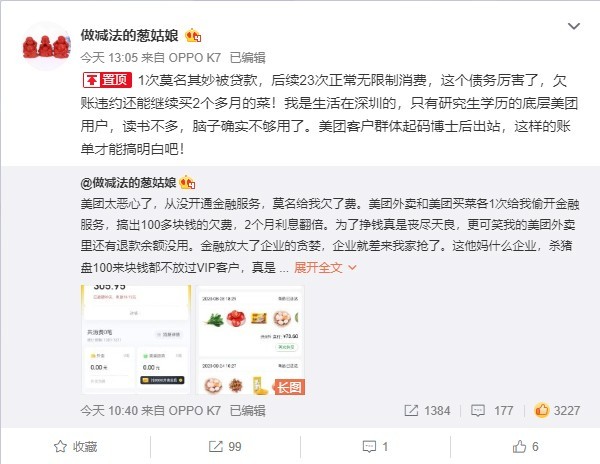This screenshot has height=464, width=600.
Task: Toggle thumbs-up like showing 6
Action: [x=525, y=446]
